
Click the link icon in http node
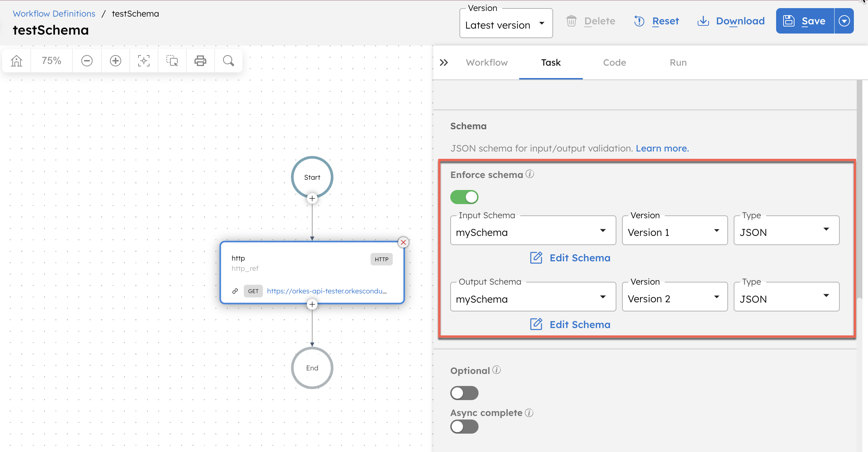pyautogui.click(x=235, y=291)
